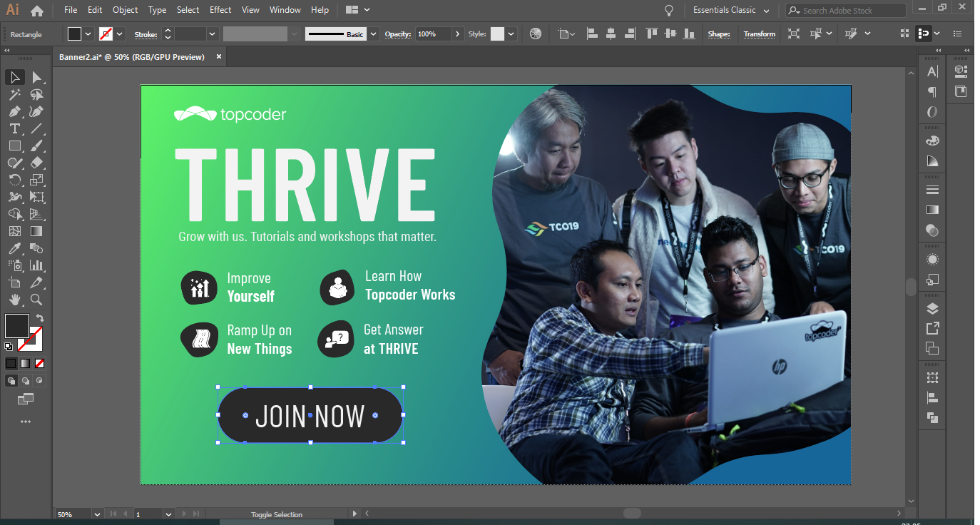Open the Effect menu
980x525 pixels.
220,10
